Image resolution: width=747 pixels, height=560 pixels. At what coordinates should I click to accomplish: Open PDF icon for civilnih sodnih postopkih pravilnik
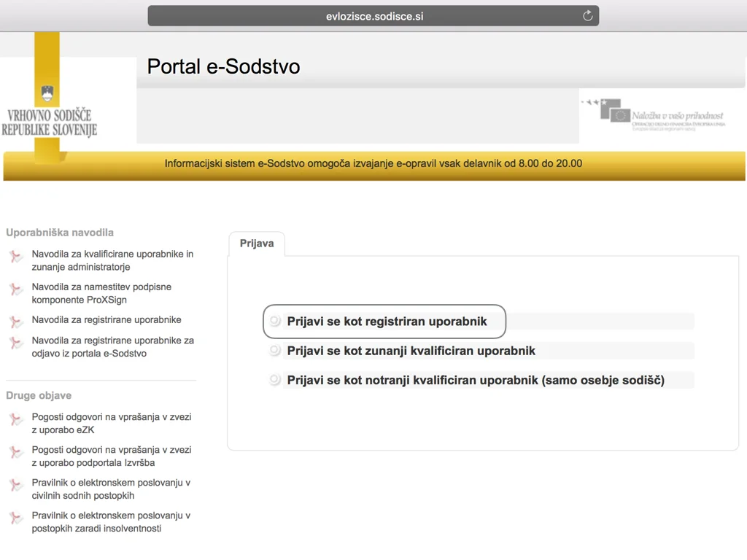pyautogui.click(x=16, y=485)
